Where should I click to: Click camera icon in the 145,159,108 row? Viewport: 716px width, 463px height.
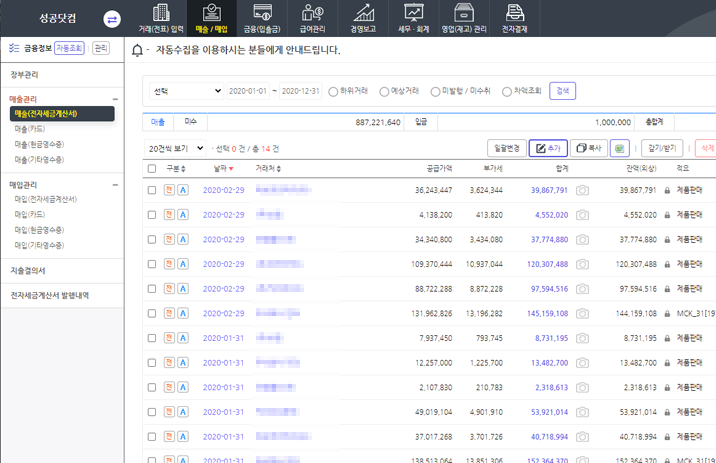582,313
